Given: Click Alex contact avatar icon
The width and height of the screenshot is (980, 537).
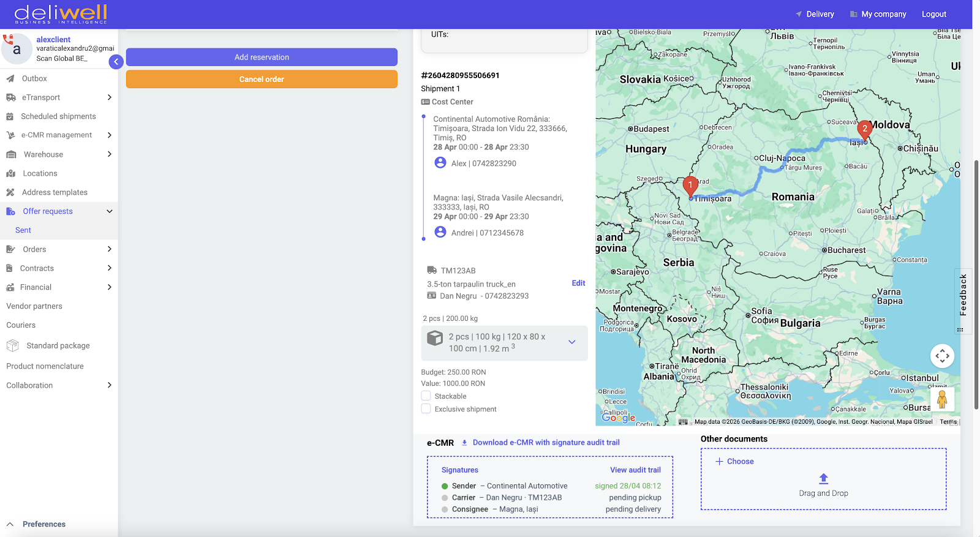Looking at the screenshot, I should coord(440,163).
